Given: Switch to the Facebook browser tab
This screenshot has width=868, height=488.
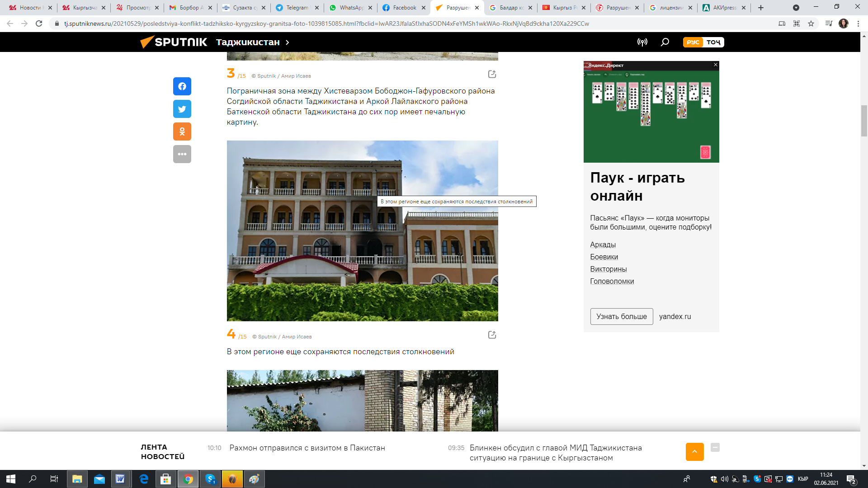Looking at the screenshot, I should point(404,8).
